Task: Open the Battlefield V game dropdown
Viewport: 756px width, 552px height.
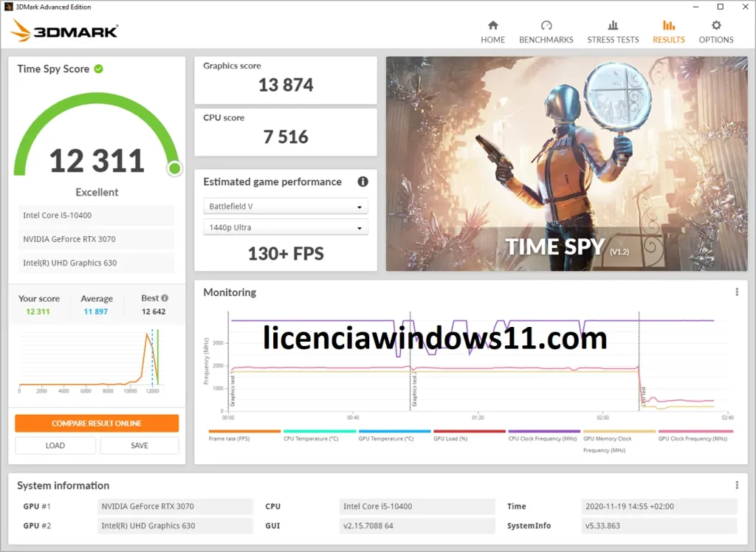Action: 286,207
